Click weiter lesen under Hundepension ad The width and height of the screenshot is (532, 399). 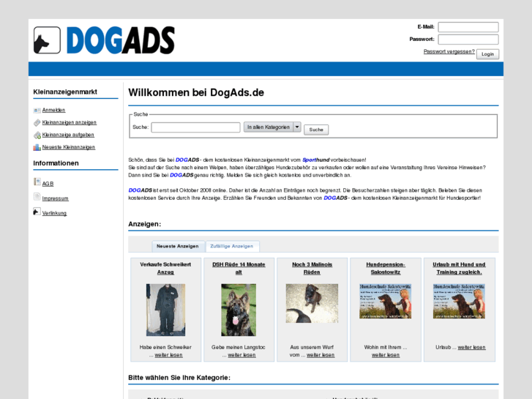tap(386, 355)
